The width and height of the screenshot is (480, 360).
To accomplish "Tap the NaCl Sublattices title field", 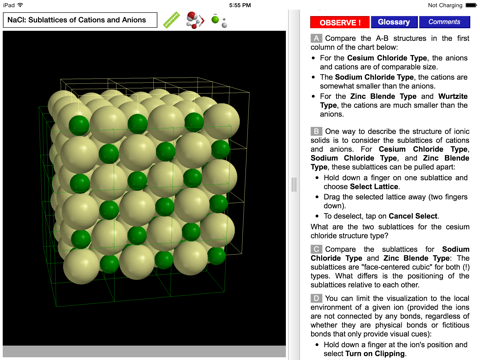I will click(80, 20).
